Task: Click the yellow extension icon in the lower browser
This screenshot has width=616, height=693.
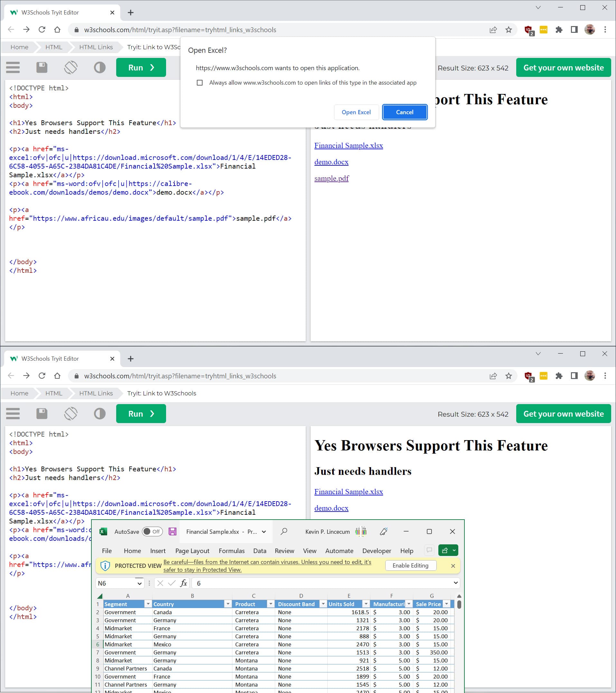Action: [543, 376]
